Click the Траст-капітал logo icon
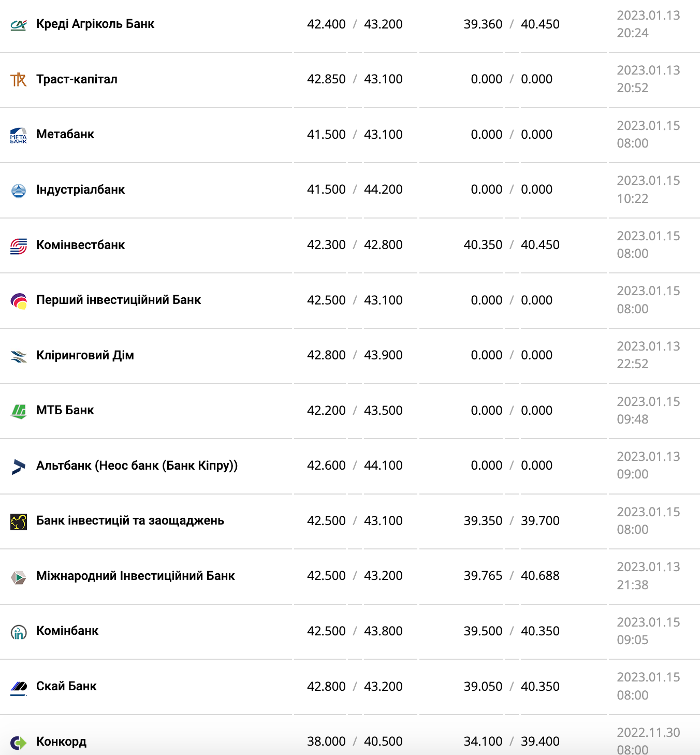The width and height of the screenshot is (700, 755). pos(19,79)
